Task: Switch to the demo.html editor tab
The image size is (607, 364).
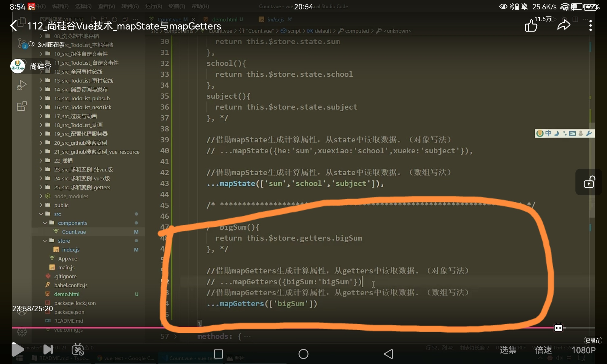Action: tap(225, 19)
